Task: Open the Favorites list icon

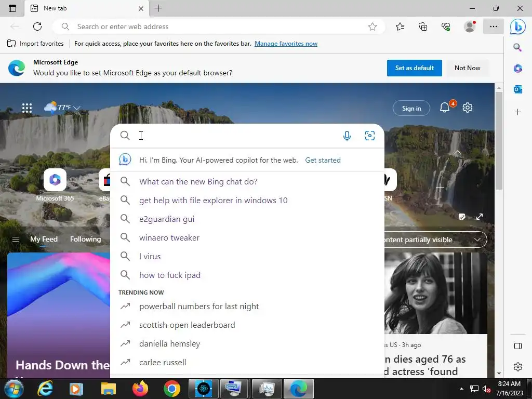Action: click(400, 26)
